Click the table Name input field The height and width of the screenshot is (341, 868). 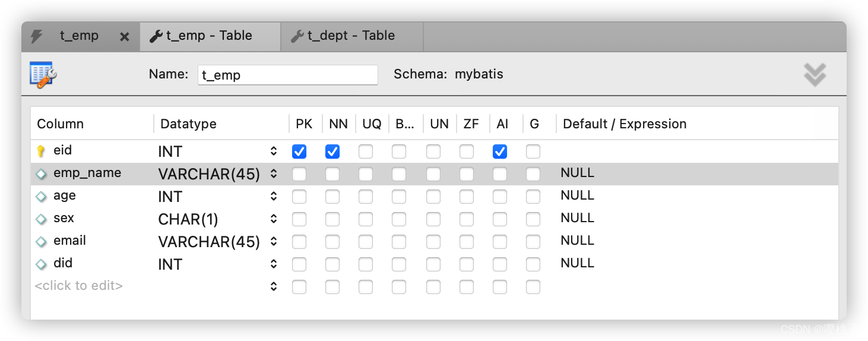(x=287, y=75)
